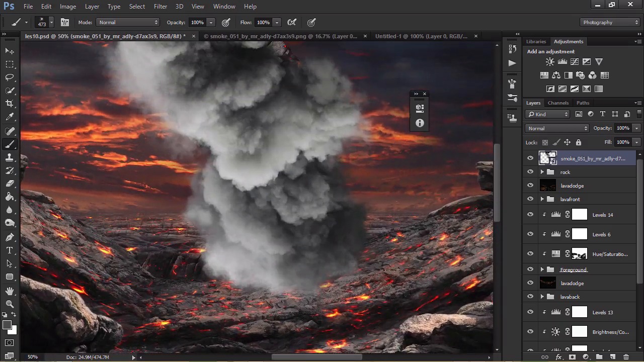Select the Path Selection tool

coord(10,263)
